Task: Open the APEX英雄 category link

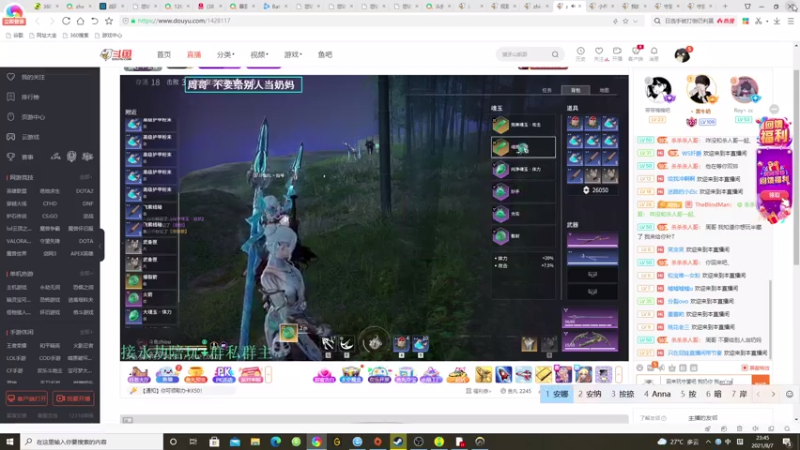Action: (82, 253)
